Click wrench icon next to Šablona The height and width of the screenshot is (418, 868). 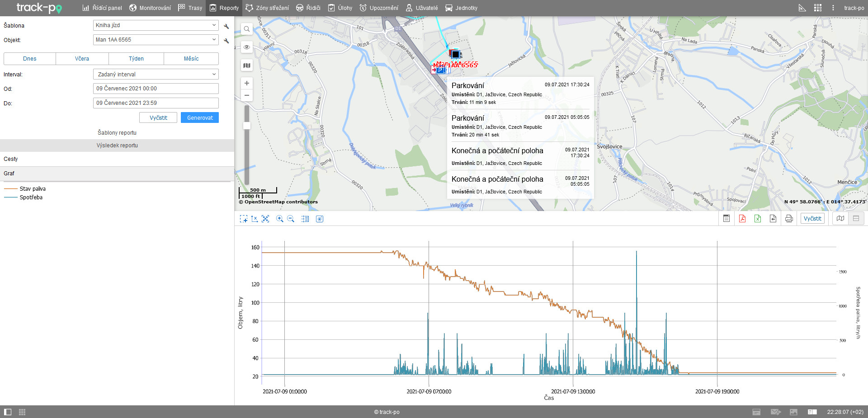click(x=226, y=26)
